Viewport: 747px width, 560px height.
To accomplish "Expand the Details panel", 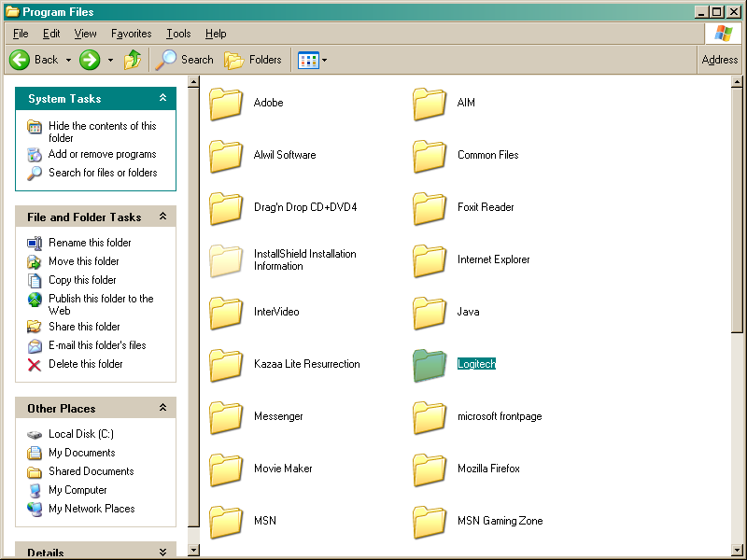I will point(162,552).
